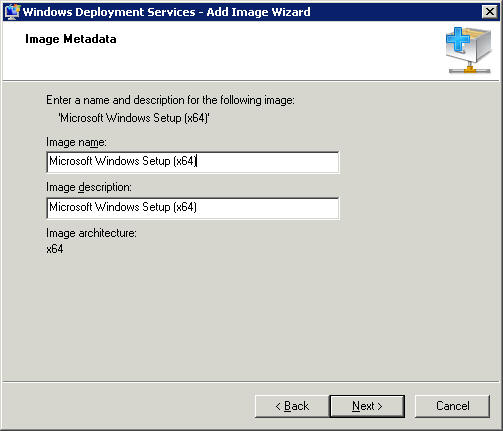
Task: Focus the Image name input field
Action: (x=193, y=162)
